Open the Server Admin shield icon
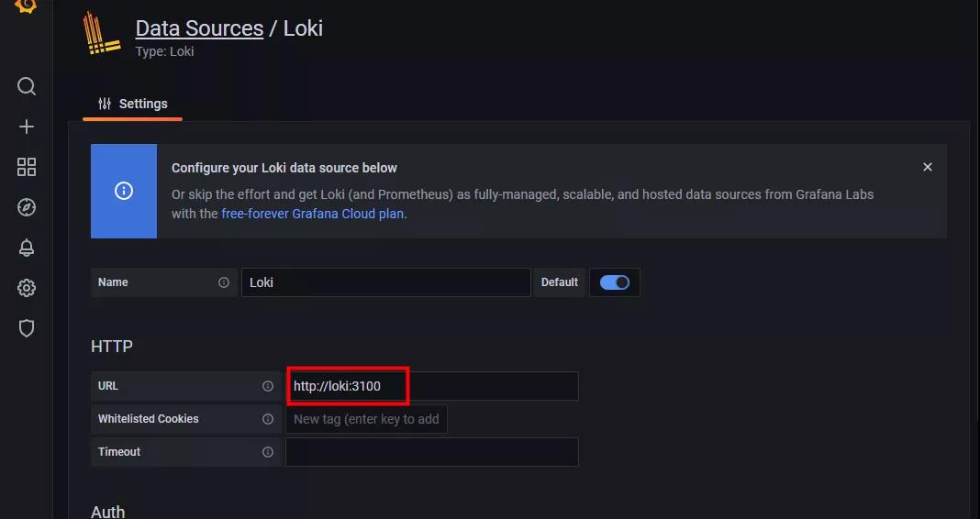 click(27, 328)
